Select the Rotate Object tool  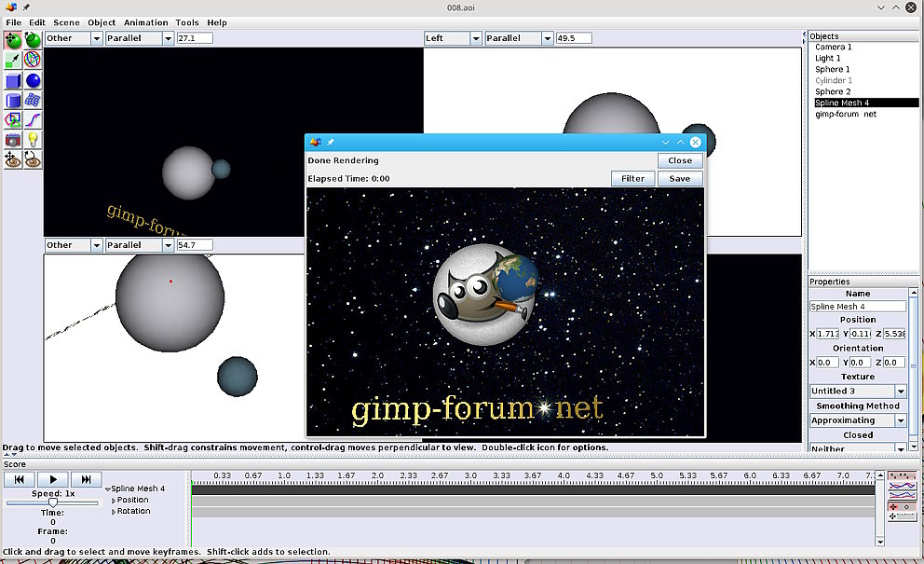coord(34,39)
